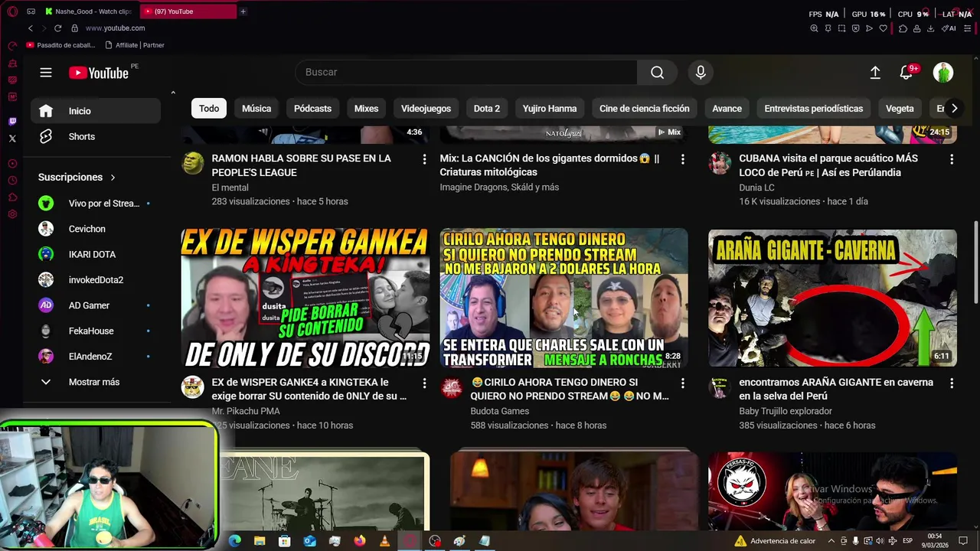The image size is (980, 551).
Task: Open browser downloads icon
Action: 930,28
